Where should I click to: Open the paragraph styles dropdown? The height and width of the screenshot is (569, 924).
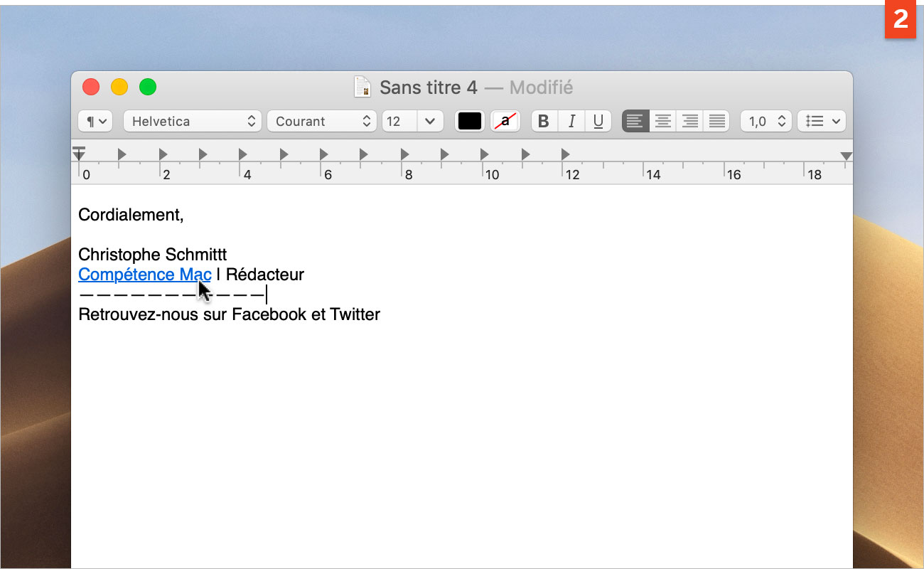95,121
